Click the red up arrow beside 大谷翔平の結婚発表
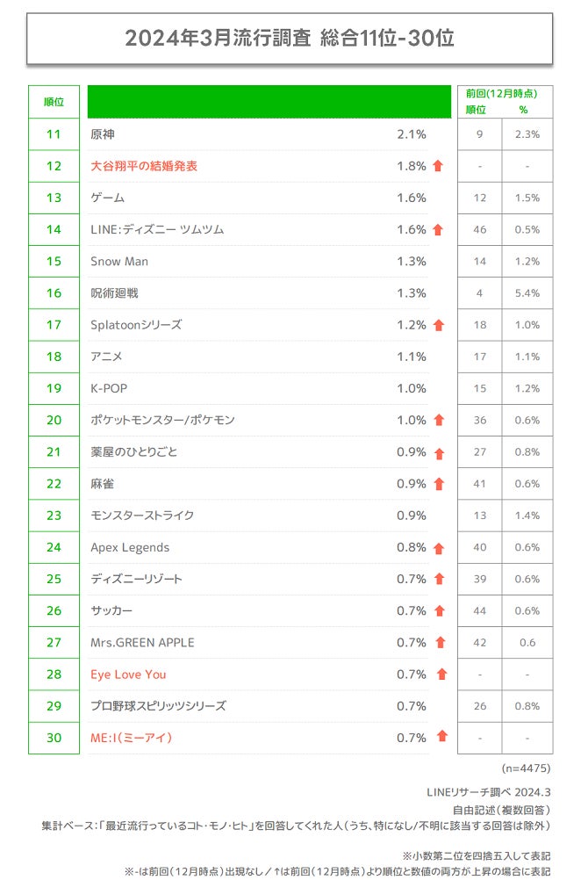This screenshot has height=880, width=588. tap(438, 166)
